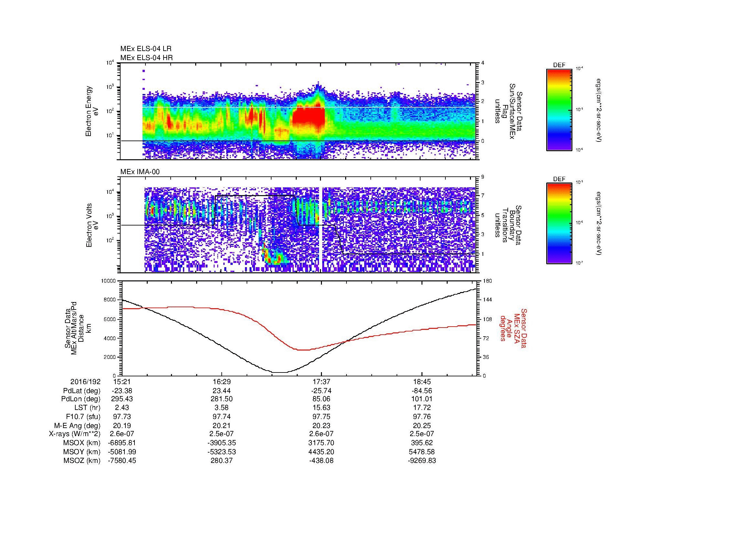
Task: Click the 'MEx Alt/Mars/Pd Distance km' axis label
Action: pyautogui.click(x=78, y=328)
